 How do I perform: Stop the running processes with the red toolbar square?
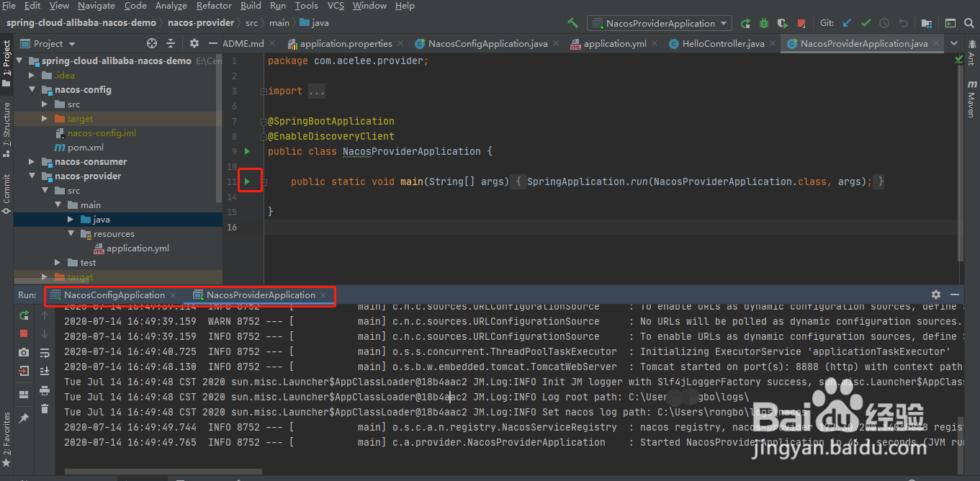(801, 23)
